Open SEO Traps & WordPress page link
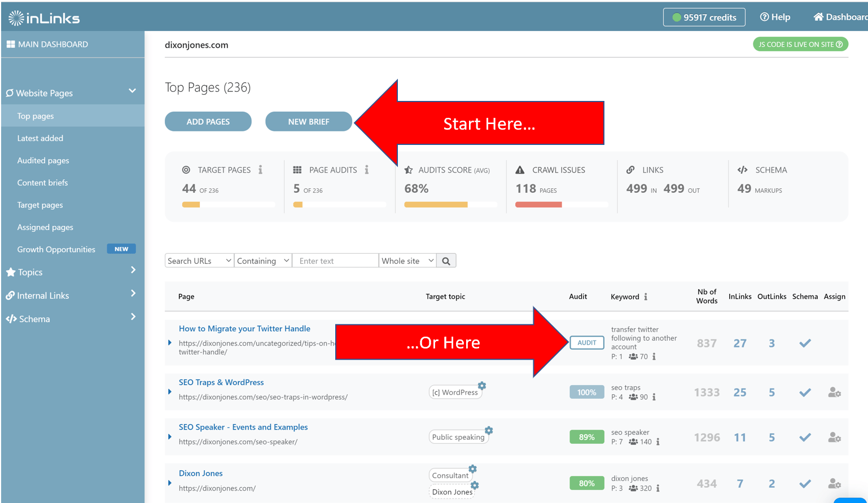The width and height of the screenshot is (868, 503). click(221, 382)
